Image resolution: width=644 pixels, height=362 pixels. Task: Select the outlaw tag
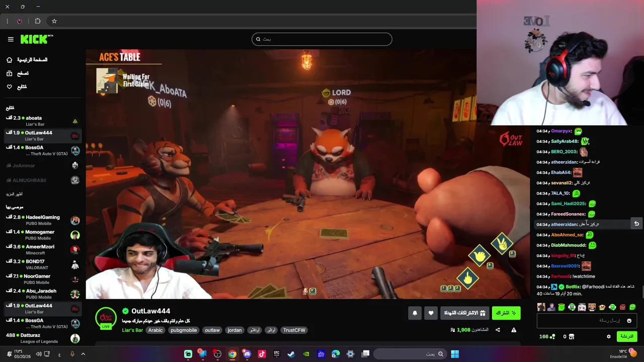(x=212, y=330)
